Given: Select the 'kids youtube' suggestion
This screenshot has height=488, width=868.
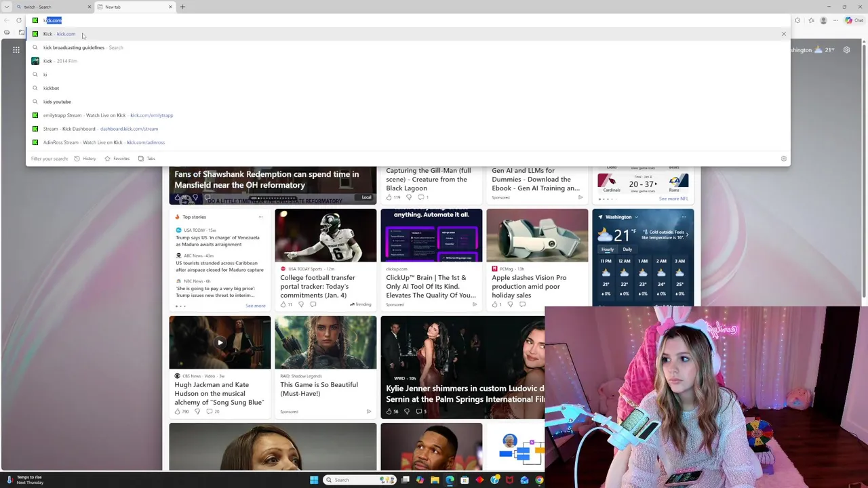Looking at the screenshot, I should (x=407, y=102).
